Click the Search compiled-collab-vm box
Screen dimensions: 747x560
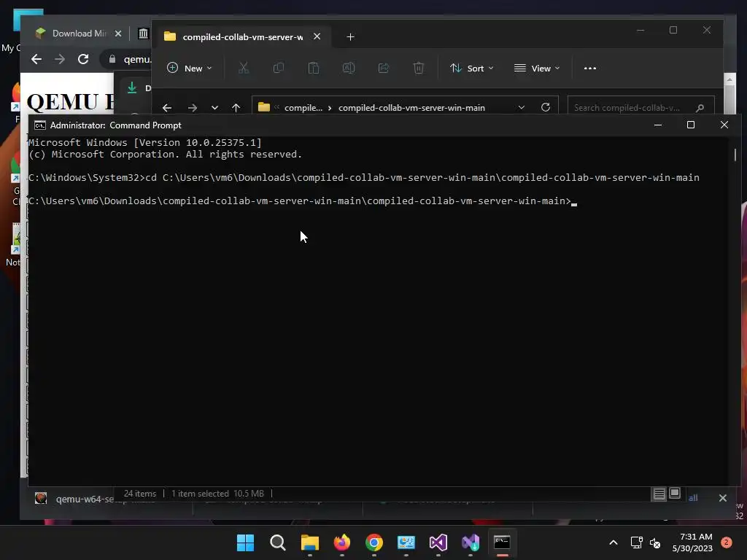[x=640, y=108]
